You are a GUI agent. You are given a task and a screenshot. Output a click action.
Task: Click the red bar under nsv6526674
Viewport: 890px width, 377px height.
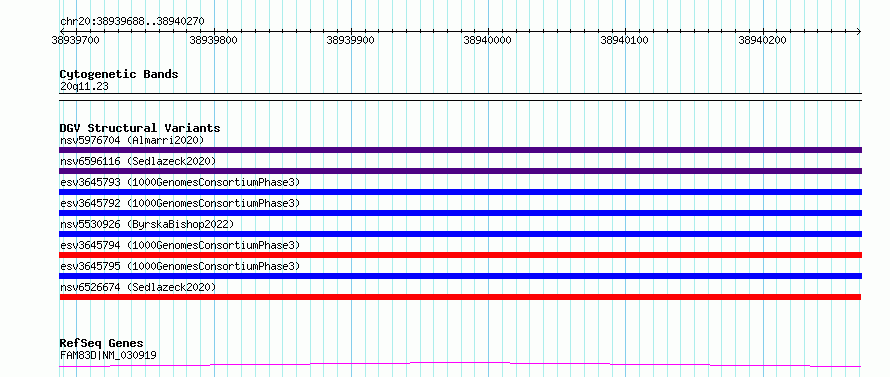click(460, 297)
